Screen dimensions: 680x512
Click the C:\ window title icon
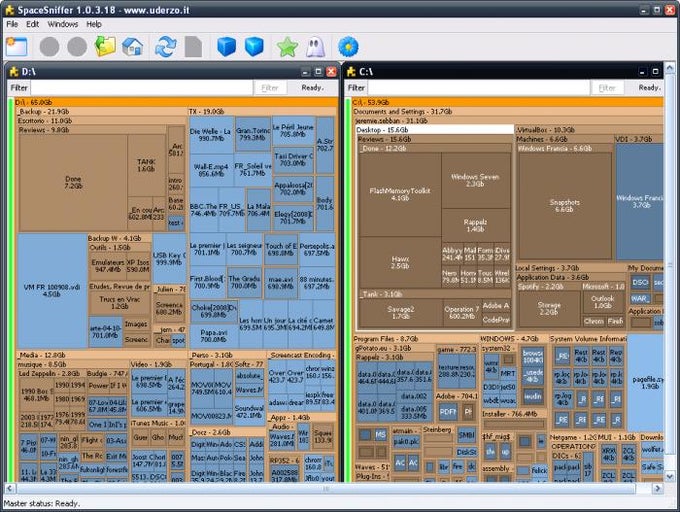click(x=351, y=72)
